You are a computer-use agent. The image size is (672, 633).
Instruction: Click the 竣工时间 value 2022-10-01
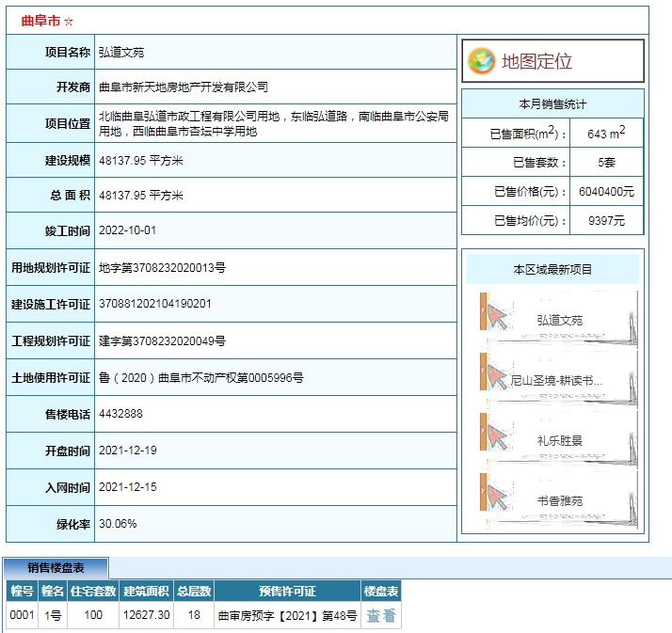[x=127, y=230]
